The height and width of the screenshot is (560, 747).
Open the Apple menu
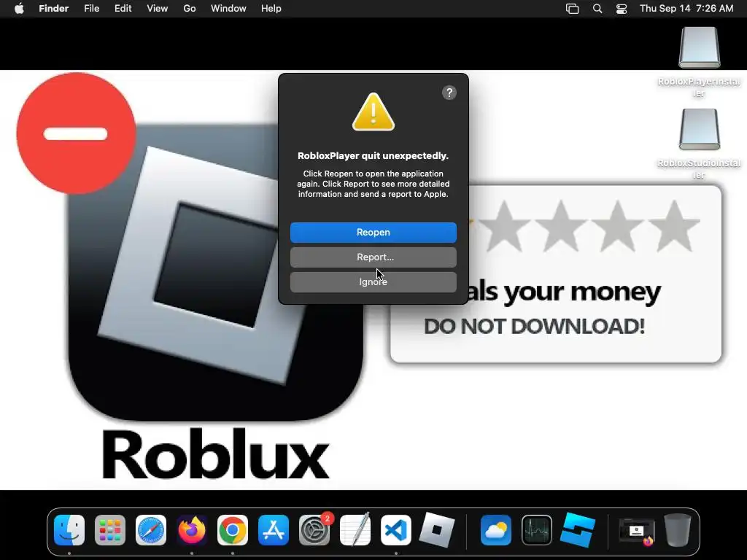click(19, 9)
